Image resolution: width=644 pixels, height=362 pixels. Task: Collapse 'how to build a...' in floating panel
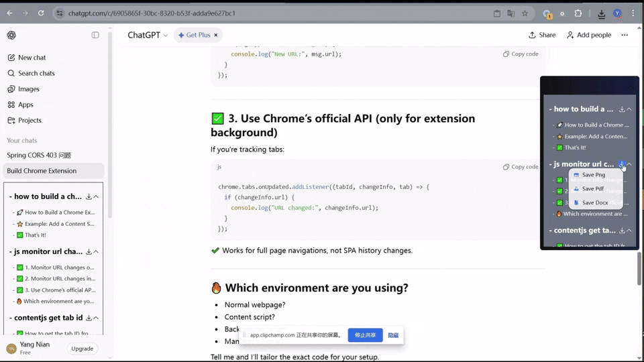point(630,109)
